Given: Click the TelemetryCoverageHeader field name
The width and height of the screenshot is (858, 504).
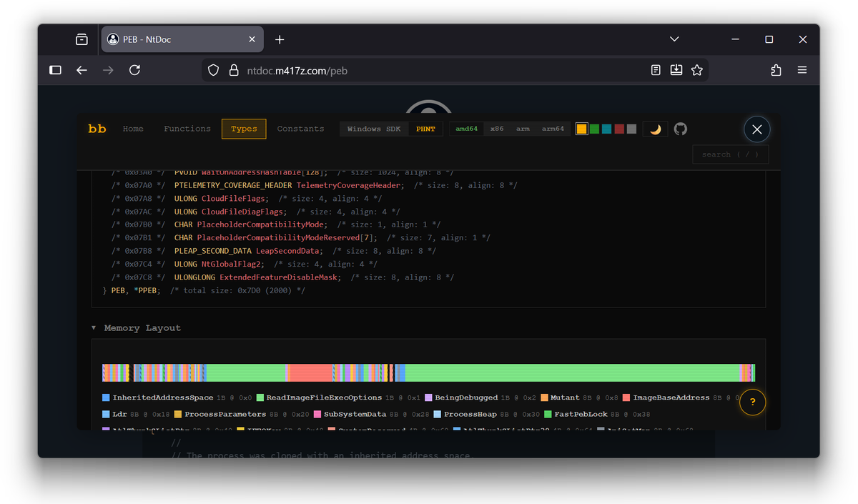Looking at the screenshot, I should pyautogui.click(x=349, y=185).
